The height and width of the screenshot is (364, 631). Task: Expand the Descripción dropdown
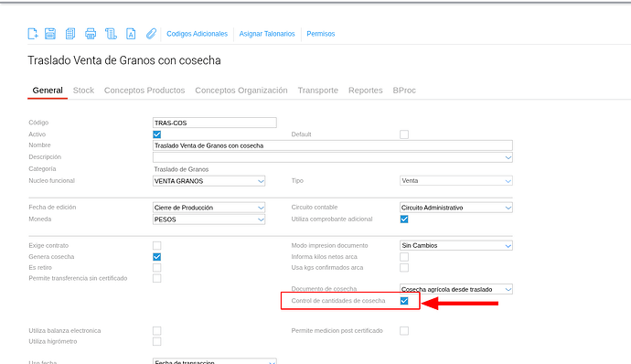click(332, 157)
